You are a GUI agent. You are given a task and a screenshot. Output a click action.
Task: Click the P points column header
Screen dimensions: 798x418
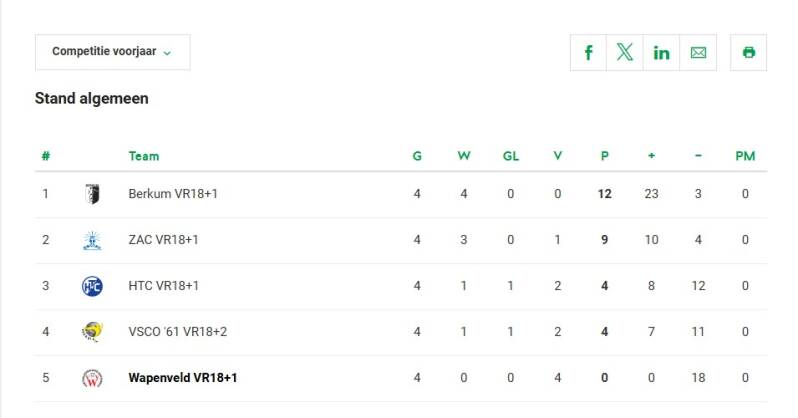tap(604, 156)
